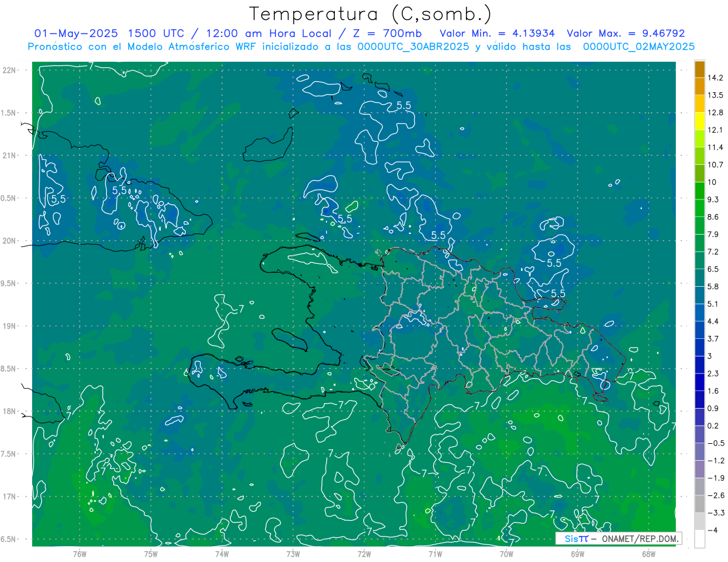Click the 75W longitude label
Screen dimensions: 728x562
pyautogui.click(x=150, y=554)
